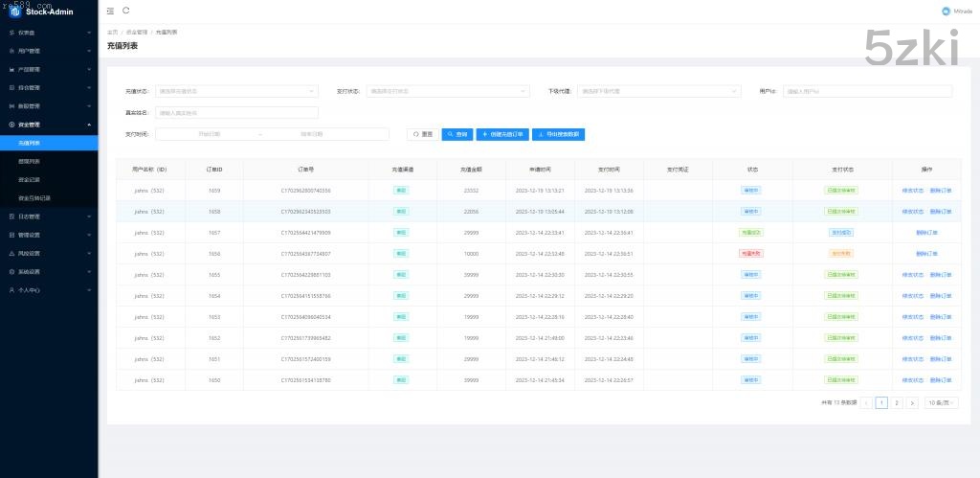Click the Mtrade user avatar icon

coord(943,11)
